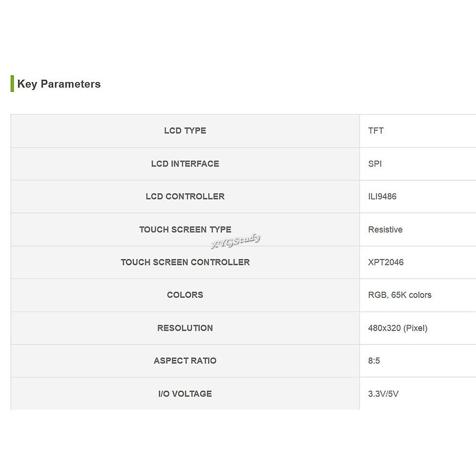Click the "ILI9486" controller value
Image resolution: width=476 pixels, height=476 pixels.
[382, 197]
